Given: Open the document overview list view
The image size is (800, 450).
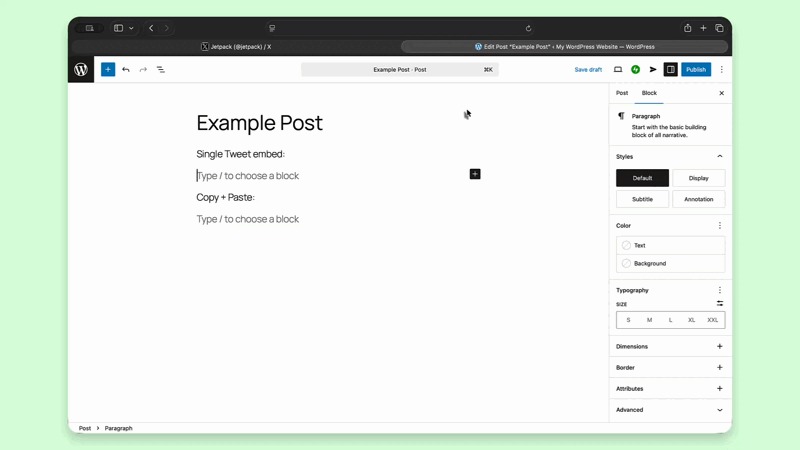Looking at the screenshot, I should click(x=161, y=69).
